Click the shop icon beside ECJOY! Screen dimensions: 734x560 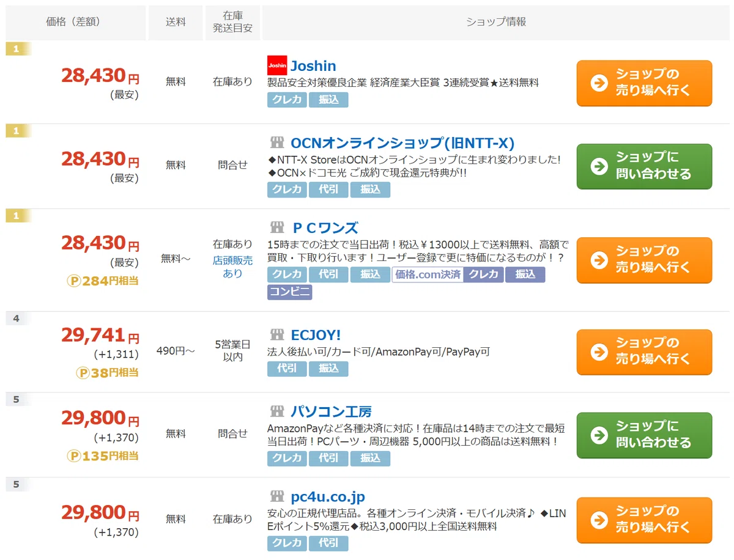pos(277,334)
